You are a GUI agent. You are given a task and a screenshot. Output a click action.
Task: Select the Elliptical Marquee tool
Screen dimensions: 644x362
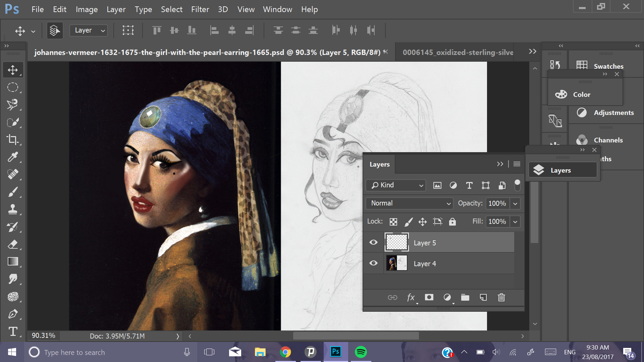(x=13, y=87)
